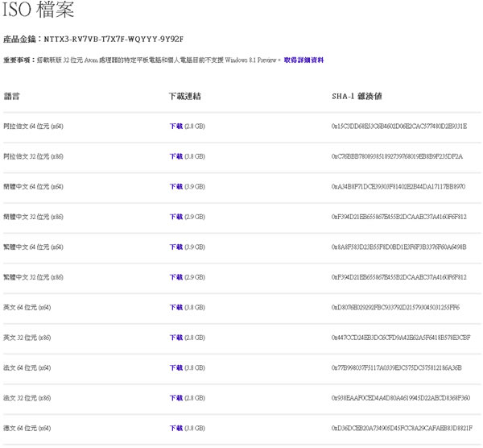Screen dimensions: 483x448
Task: Download the German 64-bit (x64) ISO
Action: (x=175, y=429)
